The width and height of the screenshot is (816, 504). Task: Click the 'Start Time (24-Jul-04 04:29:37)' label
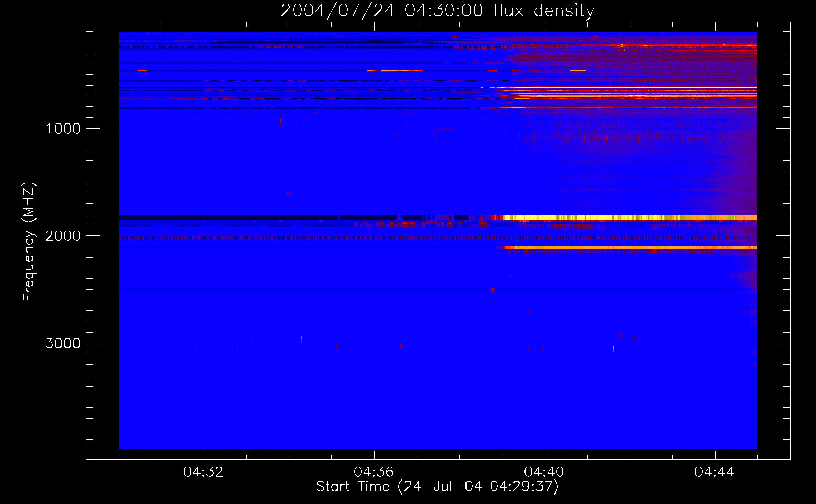point(437,487)
